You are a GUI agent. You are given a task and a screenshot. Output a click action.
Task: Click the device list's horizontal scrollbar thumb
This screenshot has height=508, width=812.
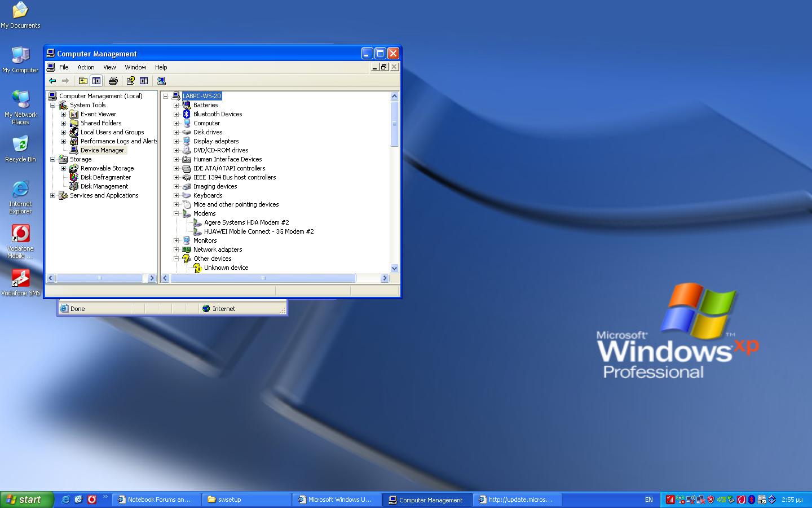point(263,278)
